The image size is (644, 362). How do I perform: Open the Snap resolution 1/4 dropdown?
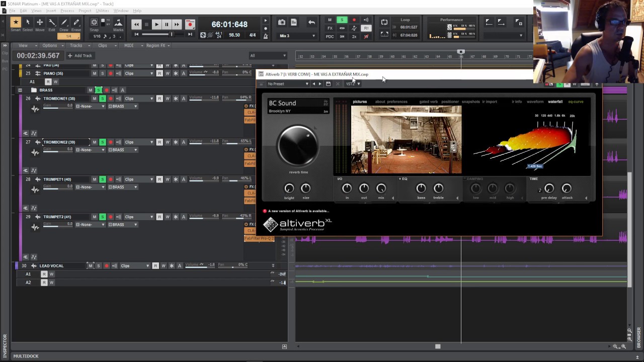tap(68, 36)
